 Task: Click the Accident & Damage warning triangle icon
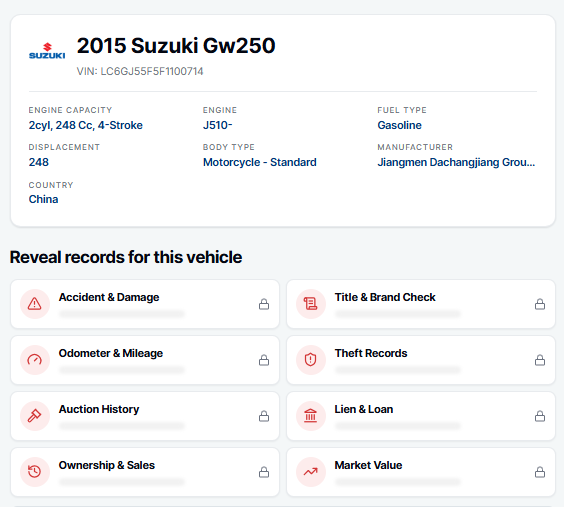[35, 304]
